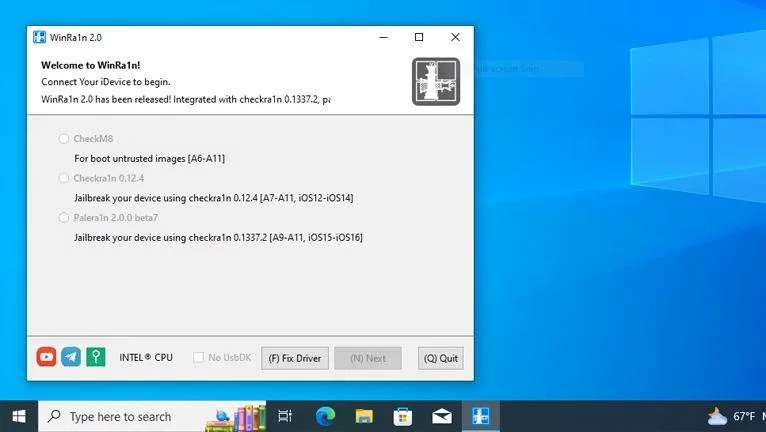766x432 pixels.
Task: Click the taskbar search box
Action: point(152,416)
